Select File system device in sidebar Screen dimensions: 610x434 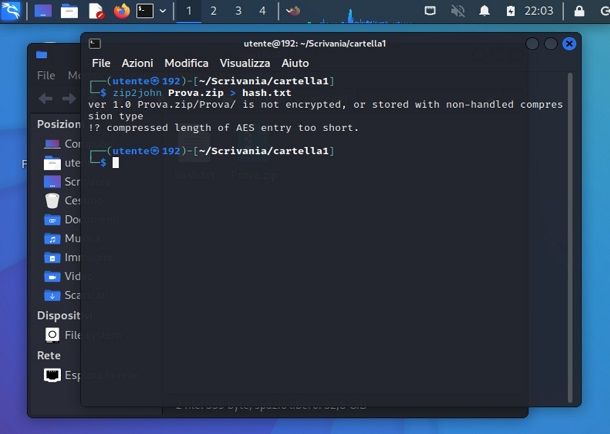[61, 335]
